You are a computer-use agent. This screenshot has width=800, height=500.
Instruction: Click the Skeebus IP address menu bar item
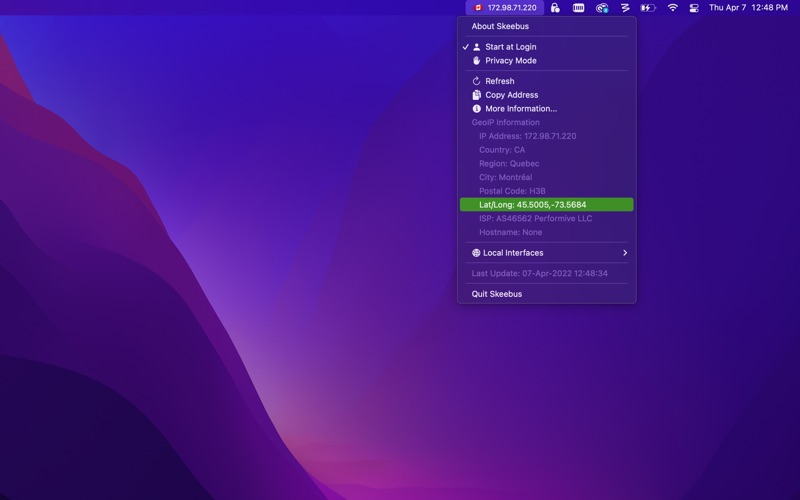505,8
